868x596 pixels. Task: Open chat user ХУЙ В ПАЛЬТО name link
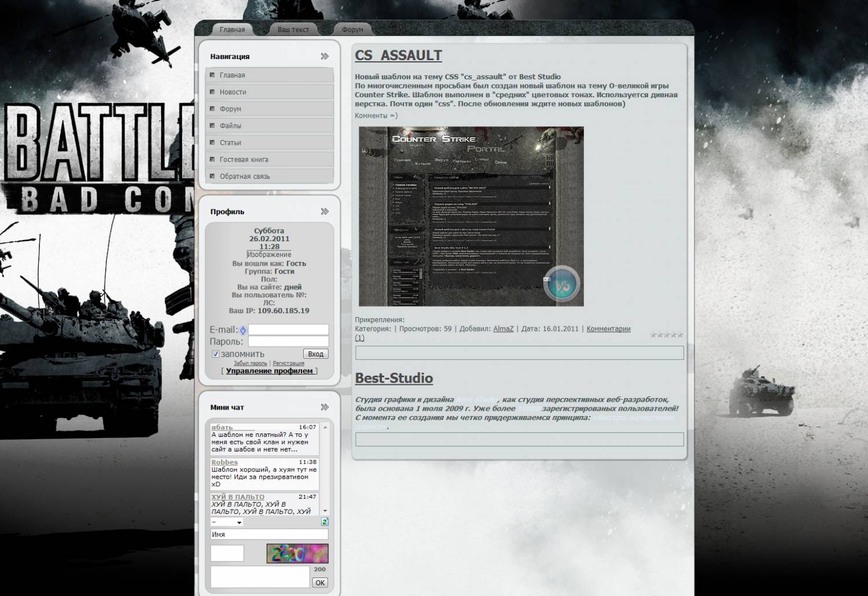click(238, 496)
